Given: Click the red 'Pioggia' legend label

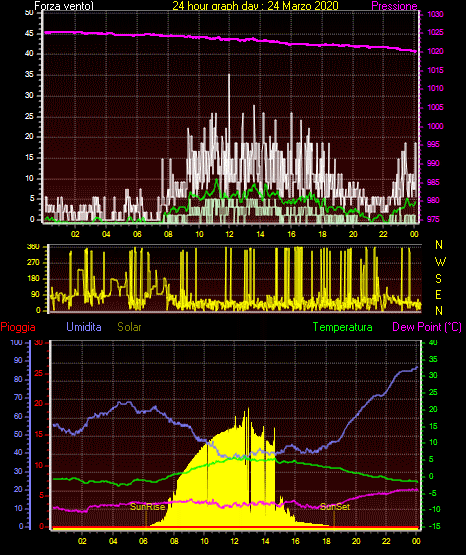Looking at the screenshot, I should (x=18, y=327).
